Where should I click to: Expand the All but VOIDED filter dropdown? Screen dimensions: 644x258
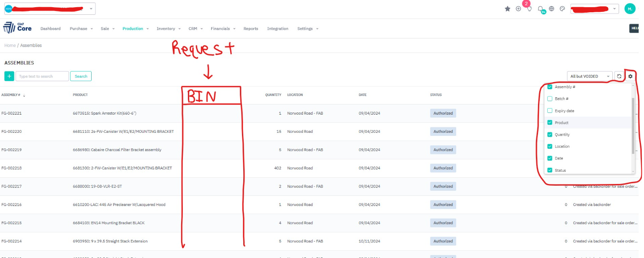click(x=590, y=76)
